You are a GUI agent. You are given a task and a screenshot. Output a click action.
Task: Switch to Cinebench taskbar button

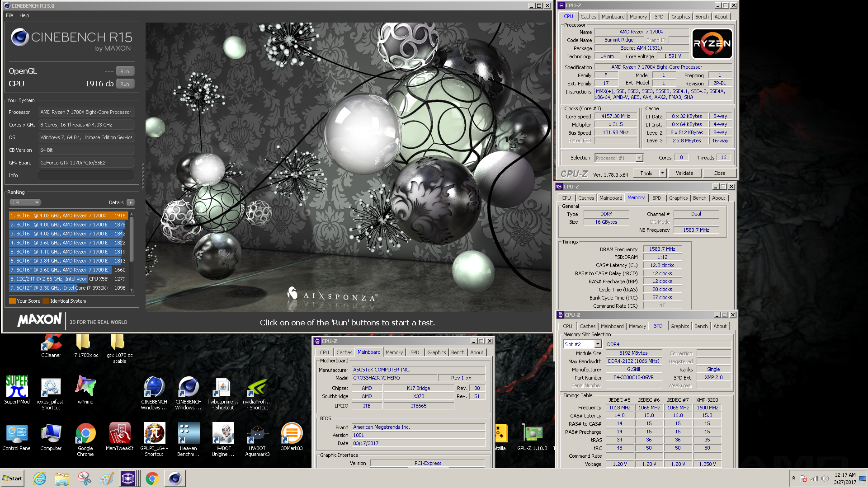pyautogui.click(x=175, y=479)
